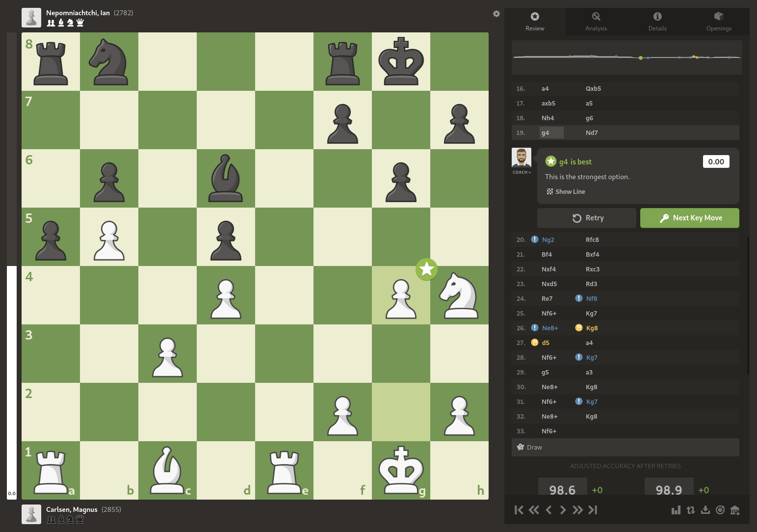
Task: Jump to the first move of the game
Action: pos(519,510)
